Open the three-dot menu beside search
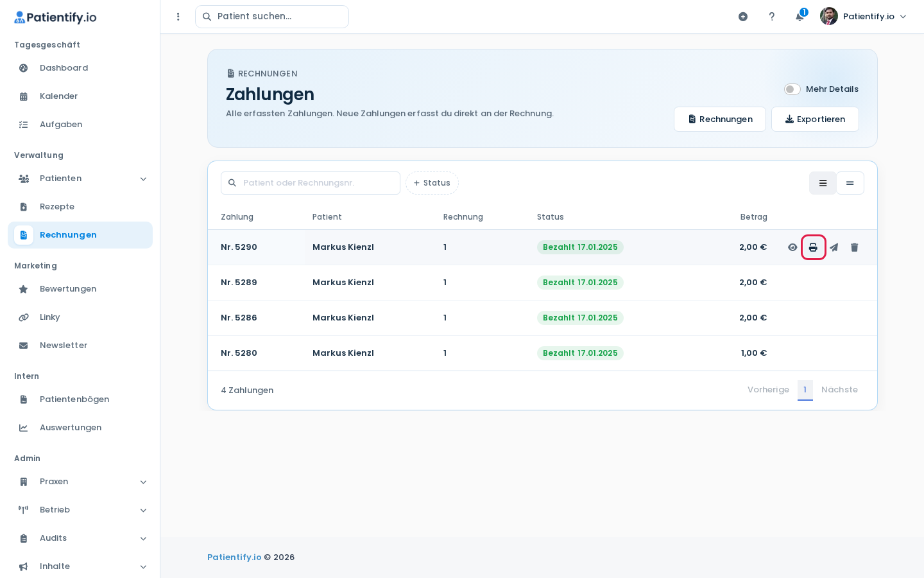This screenshot has width=924, height=578. click(178, 17)
